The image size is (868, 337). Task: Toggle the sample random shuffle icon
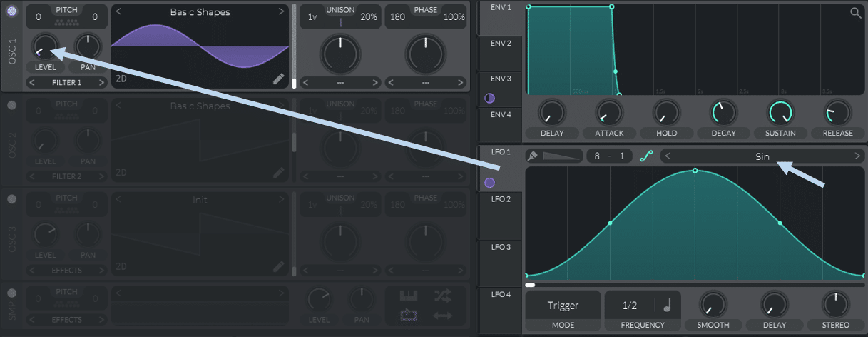coord(442,295)
